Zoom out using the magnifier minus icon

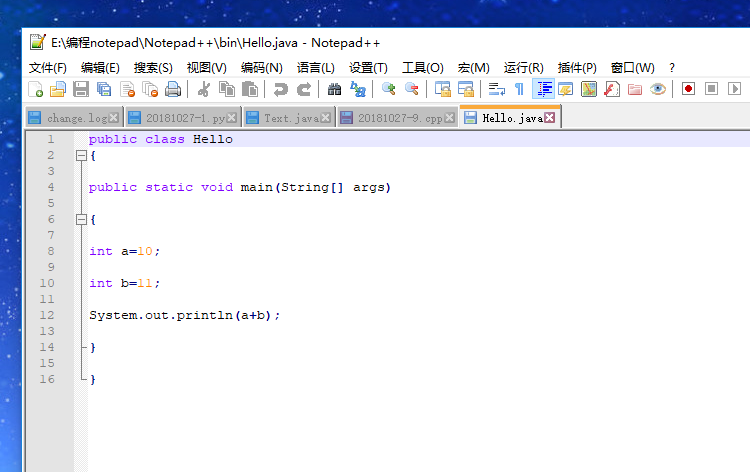pos(411,89)
